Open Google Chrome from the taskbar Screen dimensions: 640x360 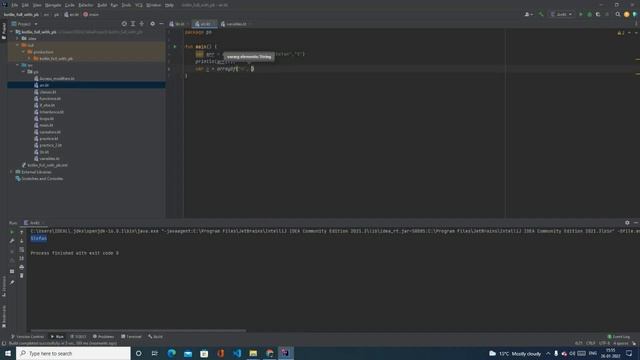[x=269, y=353]
